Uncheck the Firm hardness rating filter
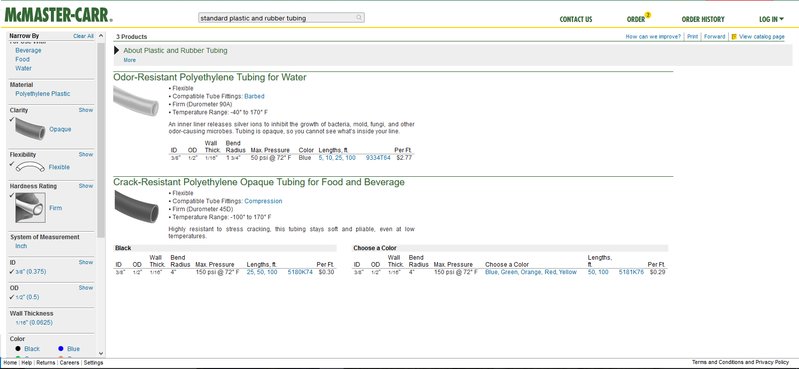The height and width of the screenshot is (369, 799). [12, 195]
